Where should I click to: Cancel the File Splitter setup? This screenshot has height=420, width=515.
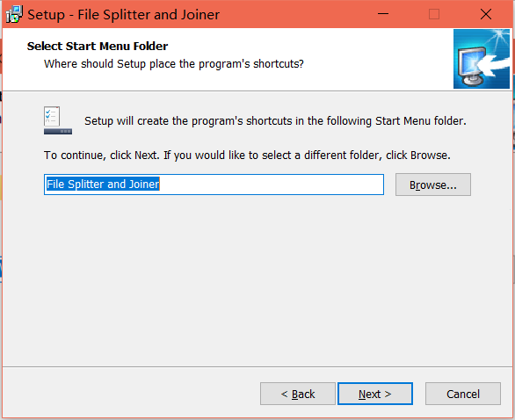pyautogui.click(x=463, y=394)
